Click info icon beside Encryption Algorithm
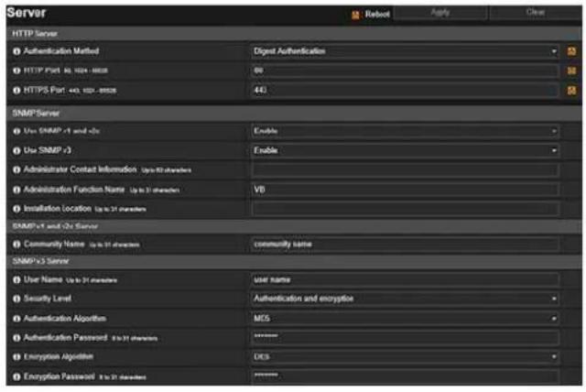 pos(16,357)
